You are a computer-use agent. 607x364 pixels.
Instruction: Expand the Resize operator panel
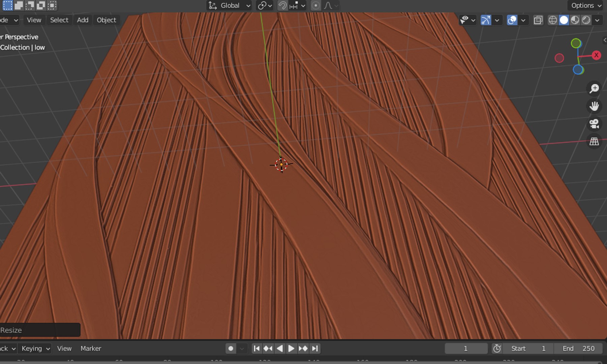click(40, 330)
